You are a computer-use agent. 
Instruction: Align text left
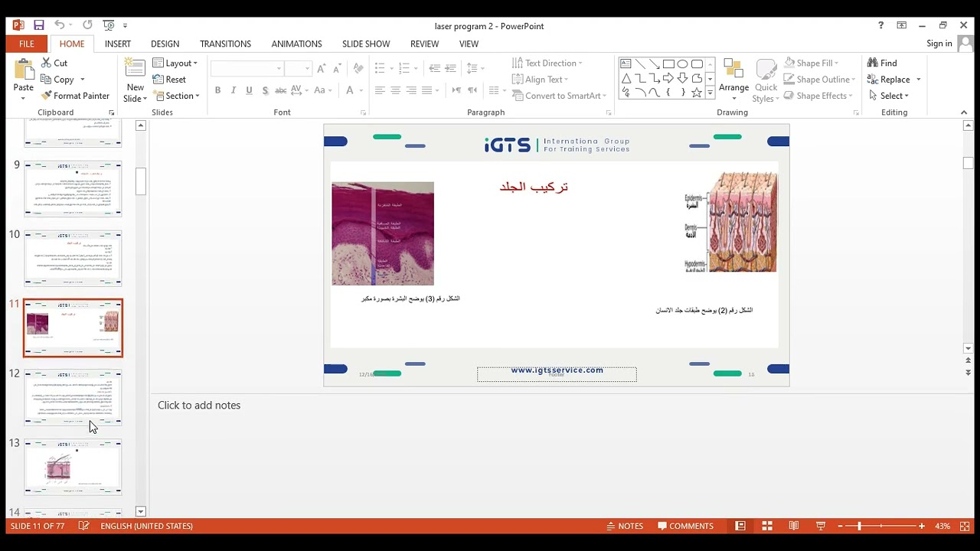[380, 90]
